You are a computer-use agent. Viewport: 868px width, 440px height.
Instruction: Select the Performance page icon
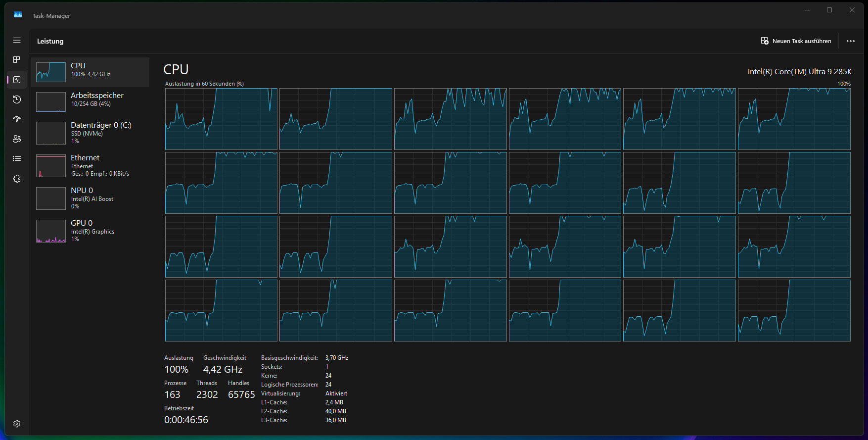17,80
